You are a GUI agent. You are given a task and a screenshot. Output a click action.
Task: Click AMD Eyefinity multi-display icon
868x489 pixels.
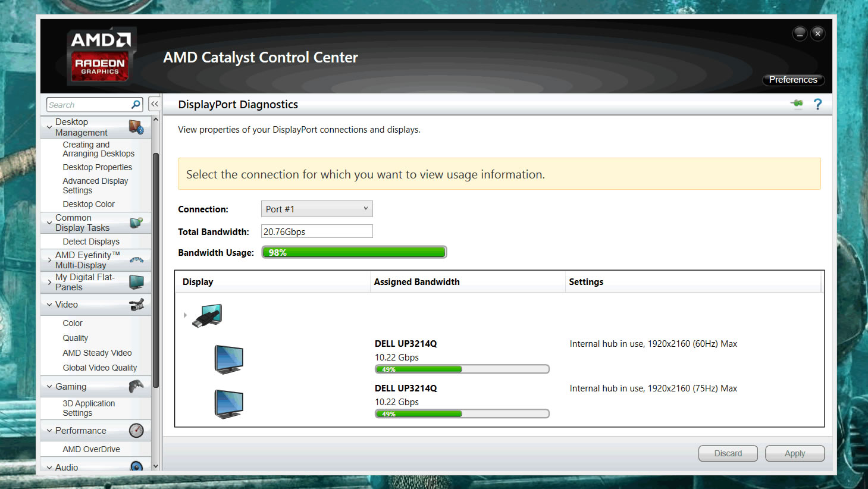(136, 260)
